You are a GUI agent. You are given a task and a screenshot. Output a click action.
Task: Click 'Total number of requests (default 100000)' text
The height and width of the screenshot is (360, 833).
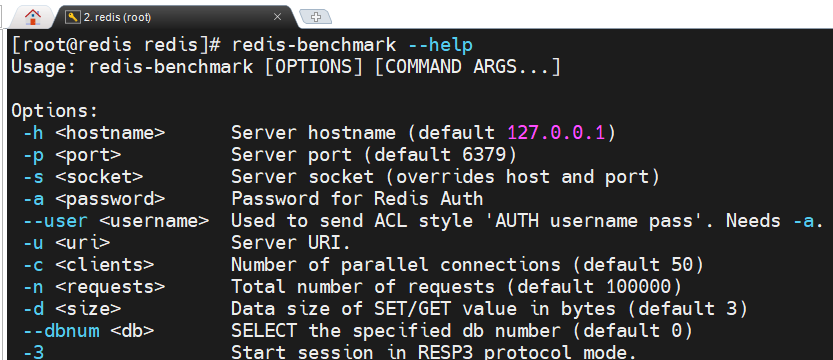point(456,287)
